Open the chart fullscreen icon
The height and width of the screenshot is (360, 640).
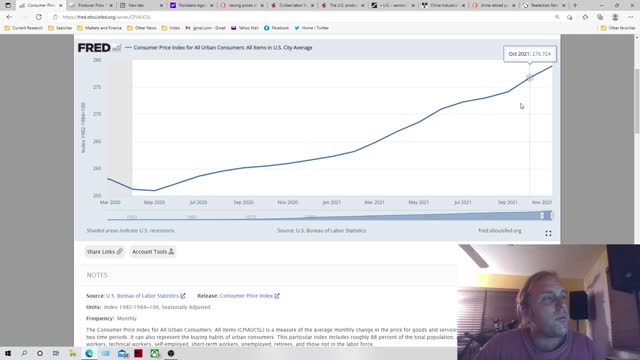548,233
